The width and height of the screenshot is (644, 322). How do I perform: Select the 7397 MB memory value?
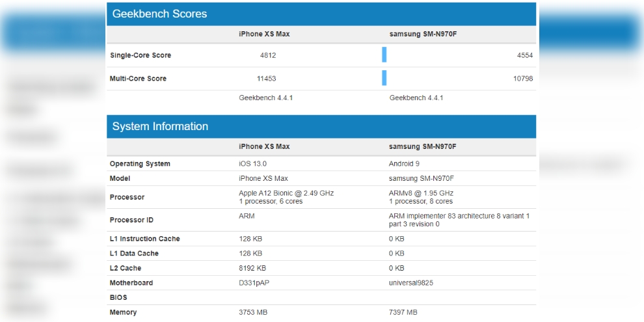pos(403,312)
